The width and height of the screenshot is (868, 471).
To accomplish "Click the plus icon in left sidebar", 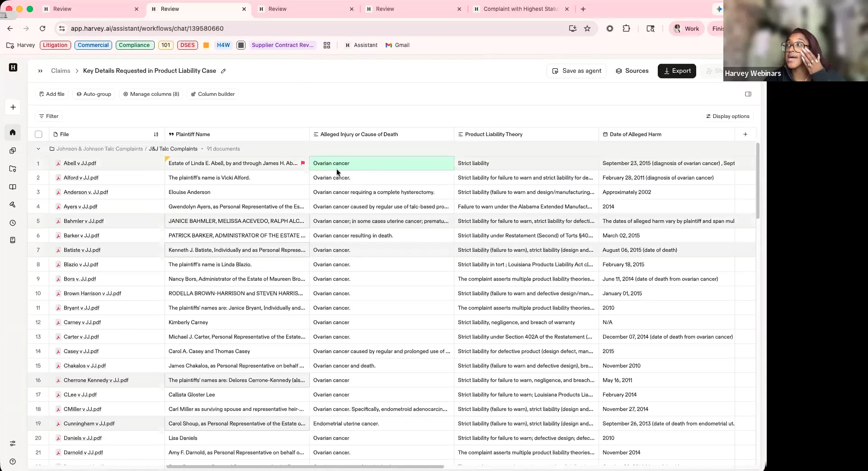I will pyautogui.click(x=13, y=107).
